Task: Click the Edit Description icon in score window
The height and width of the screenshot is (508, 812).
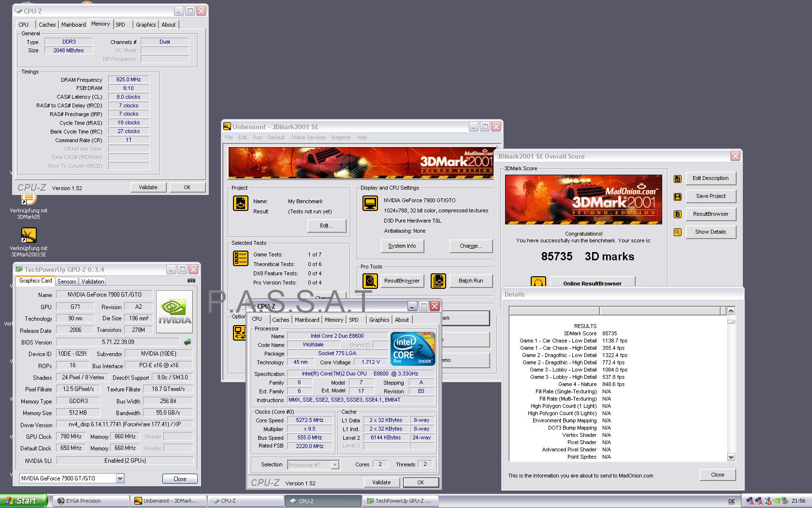Action: click(678, 179)
